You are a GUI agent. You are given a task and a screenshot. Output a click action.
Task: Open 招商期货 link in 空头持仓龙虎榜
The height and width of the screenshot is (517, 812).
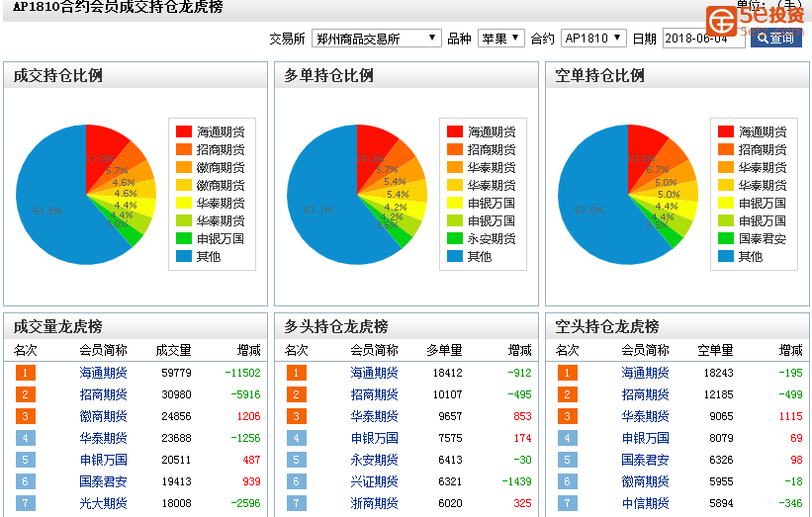(x=645, y=394)
